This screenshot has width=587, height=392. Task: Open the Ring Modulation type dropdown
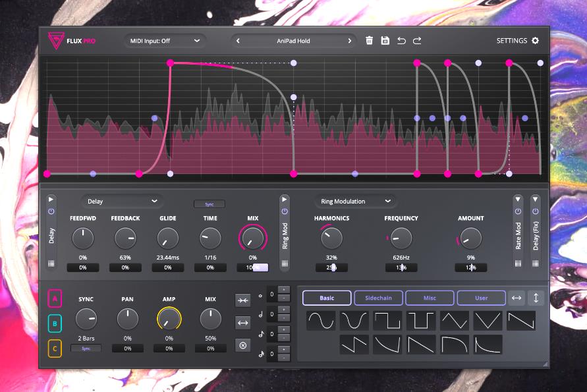coord(356,201)
